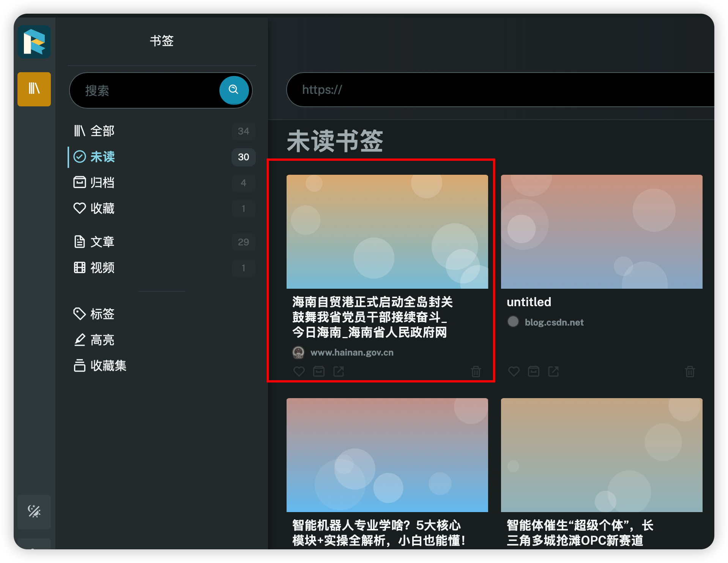Click the 书签 sidebar header
Viewport: 728px width, 563px height.
tap(162, 41)
